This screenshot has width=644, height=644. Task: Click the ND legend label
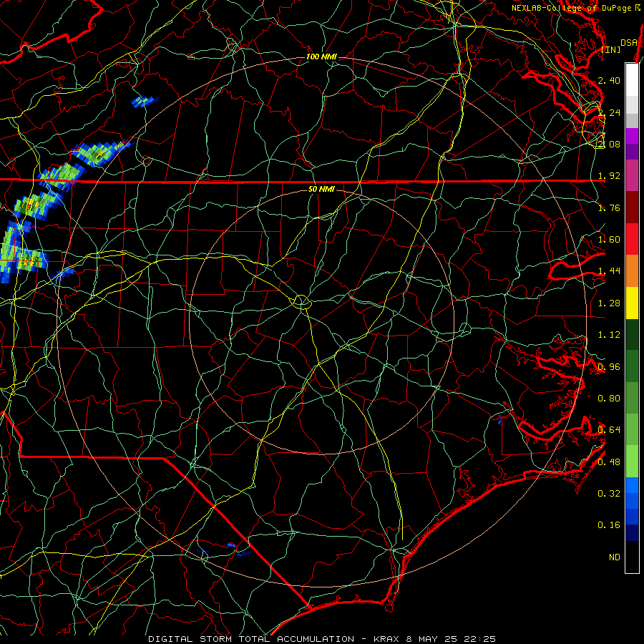point(615,557)
